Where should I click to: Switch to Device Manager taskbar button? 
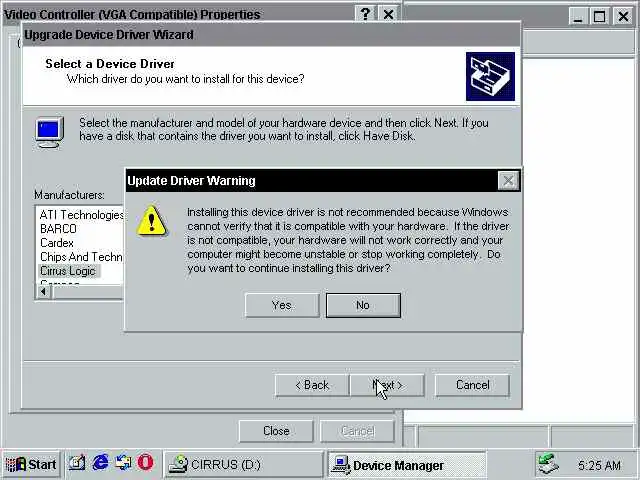[407, 465]
